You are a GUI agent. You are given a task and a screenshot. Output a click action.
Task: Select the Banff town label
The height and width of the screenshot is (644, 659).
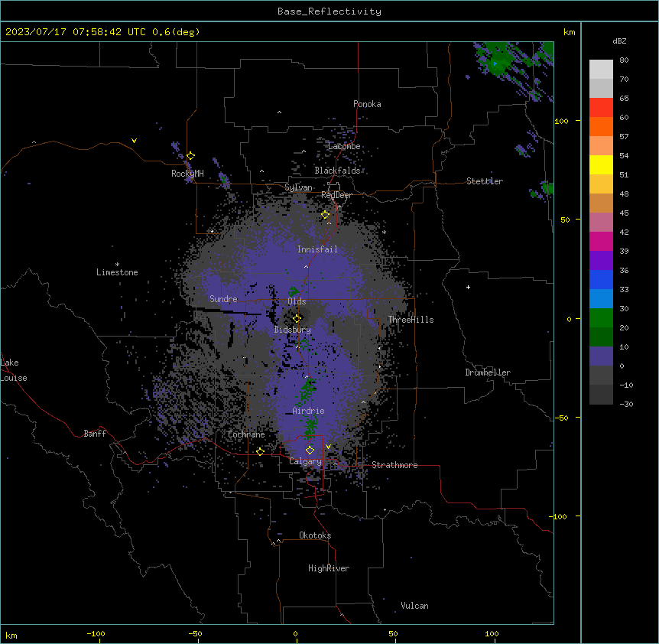95,434
